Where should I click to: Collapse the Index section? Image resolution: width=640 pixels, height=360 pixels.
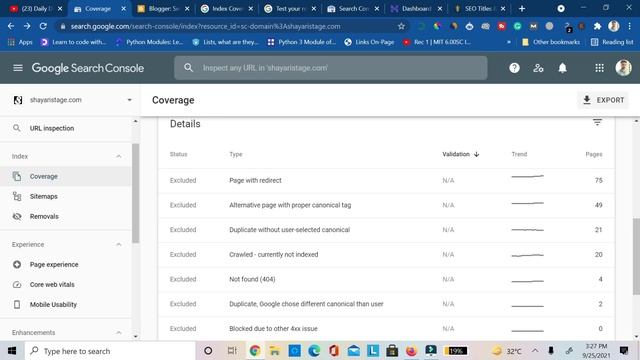coord(118,156)
